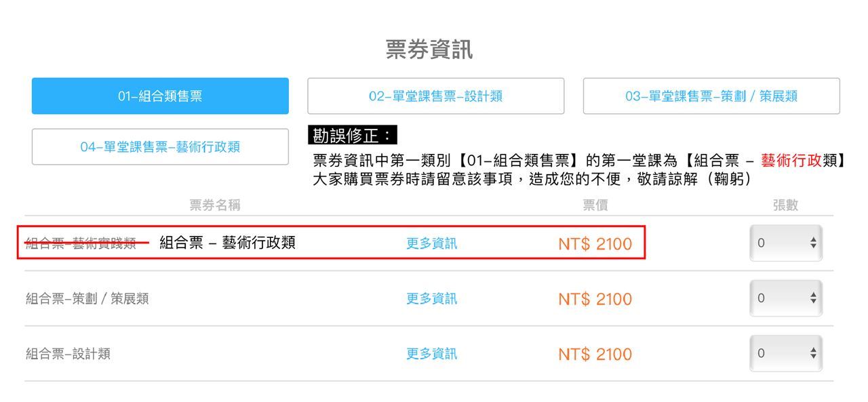Click the NT$ 2100 price of 策劃 / 策展類 ticket
Viewport: 868px width, 402px height.
point(595,299)
